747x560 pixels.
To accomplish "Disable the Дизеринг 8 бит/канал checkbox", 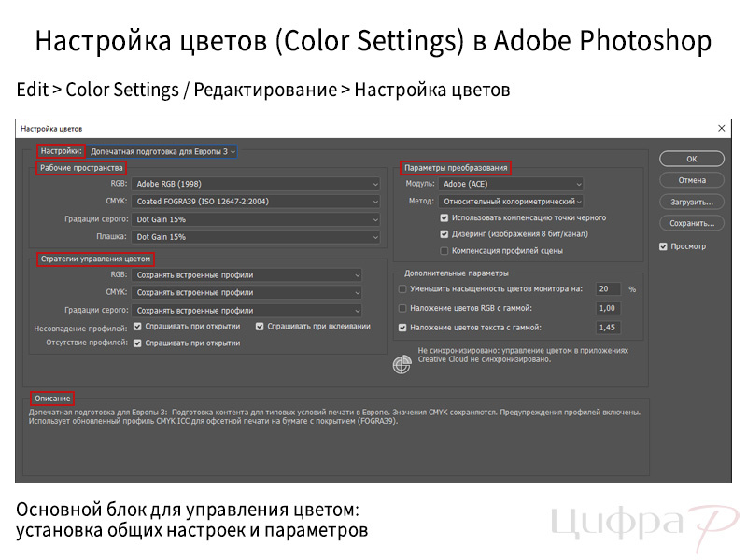I will tap(443, 232).
